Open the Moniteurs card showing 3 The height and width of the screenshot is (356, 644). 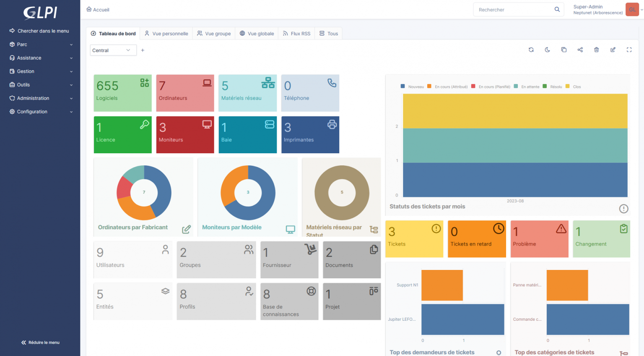[185, 135]
